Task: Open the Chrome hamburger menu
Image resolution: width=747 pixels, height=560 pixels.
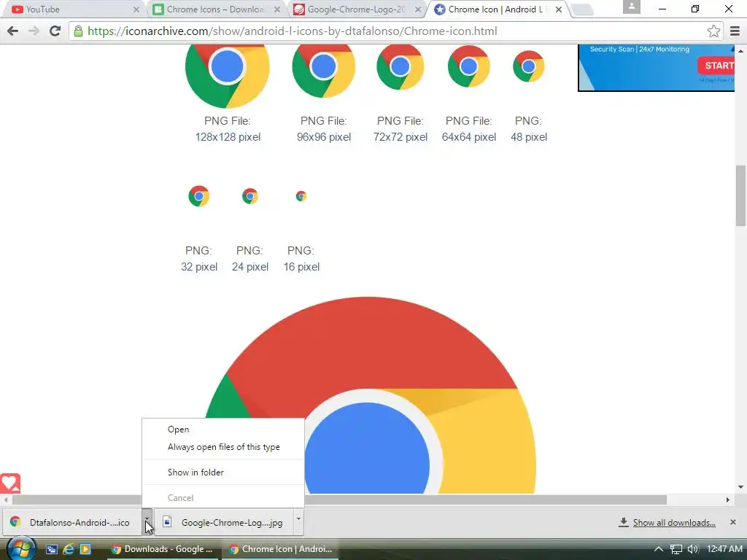Action: pos(735,31)
